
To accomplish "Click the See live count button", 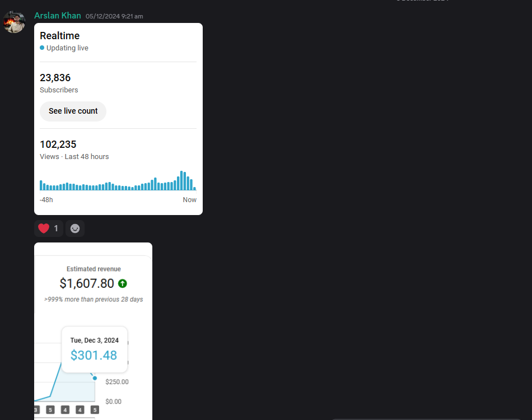I will click(73, 111).
